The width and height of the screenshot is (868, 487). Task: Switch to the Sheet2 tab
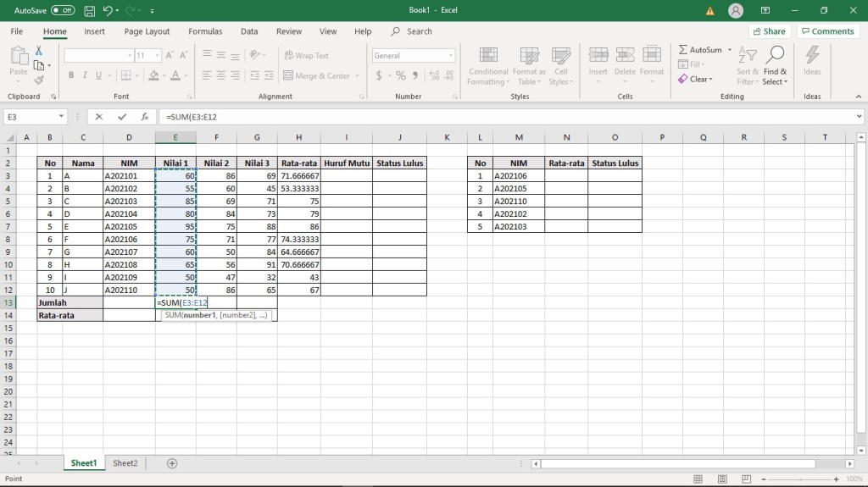point(125,463)
